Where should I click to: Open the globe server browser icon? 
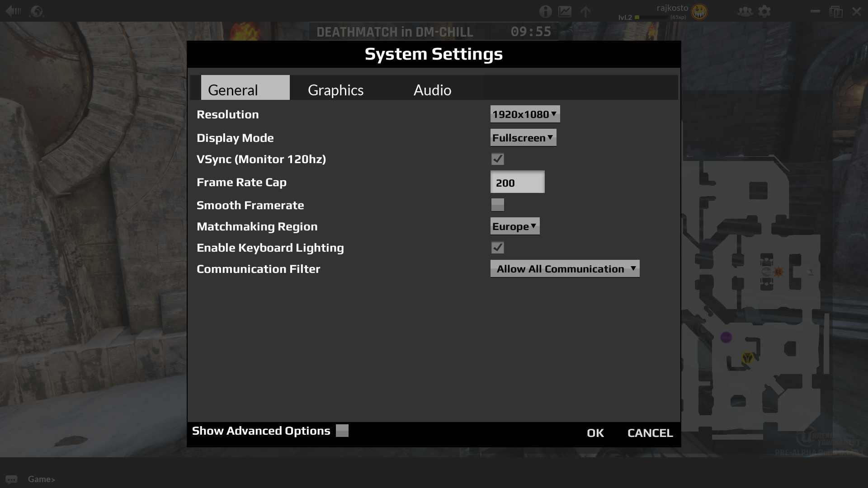pyautogui.click(x=37, y=11)
